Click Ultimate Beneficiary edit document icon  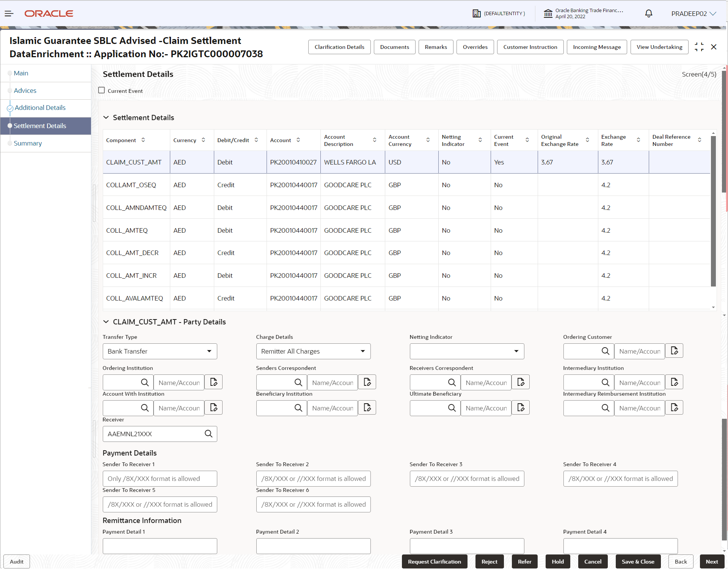[521, 408]
